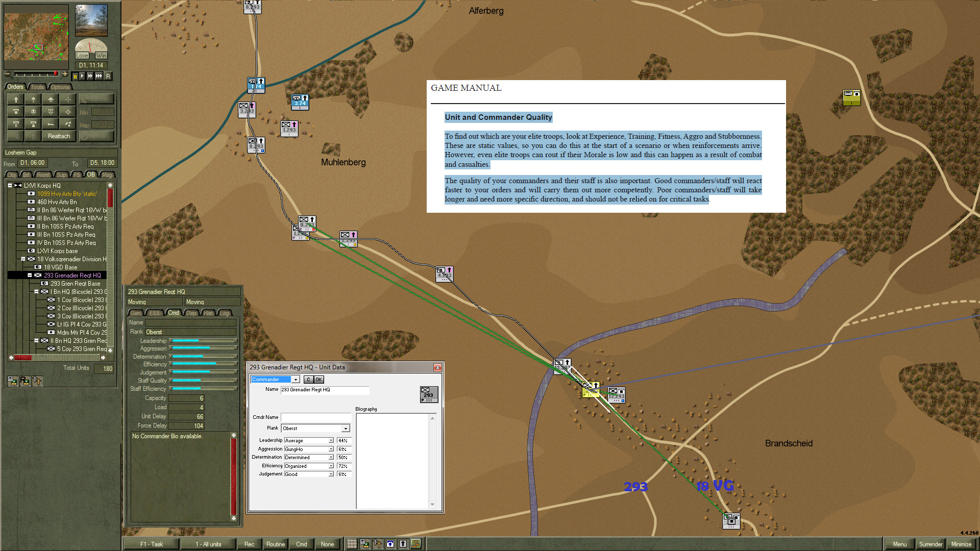Select the crosshair order icon in top row
Image resolution: width=980 pixels, height=551 pixels.
pyautogui.click(x=68, y=99)
